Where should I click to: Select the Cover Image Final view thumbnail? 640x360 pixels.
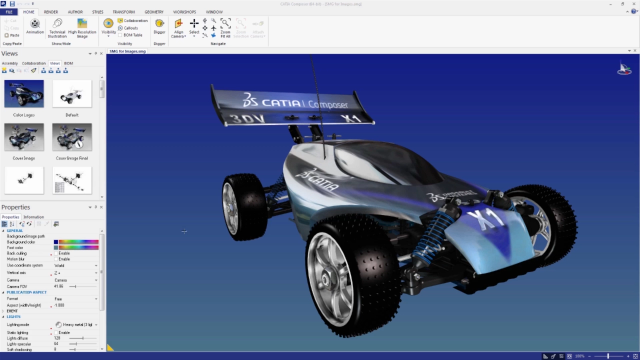72,138
